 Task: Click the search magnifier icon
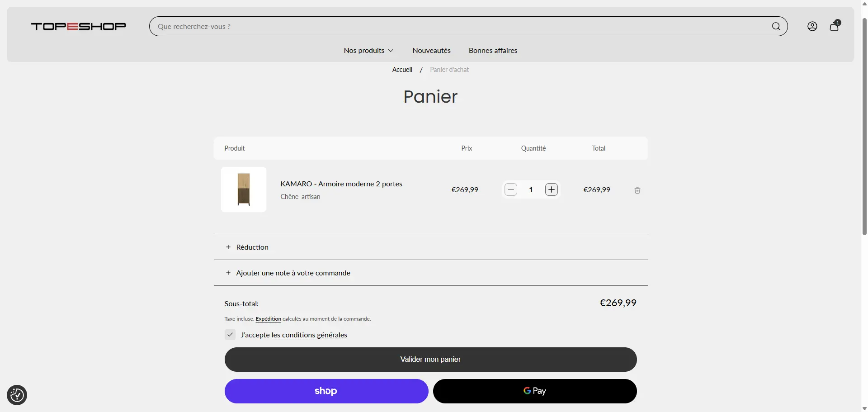click(776, 26)
